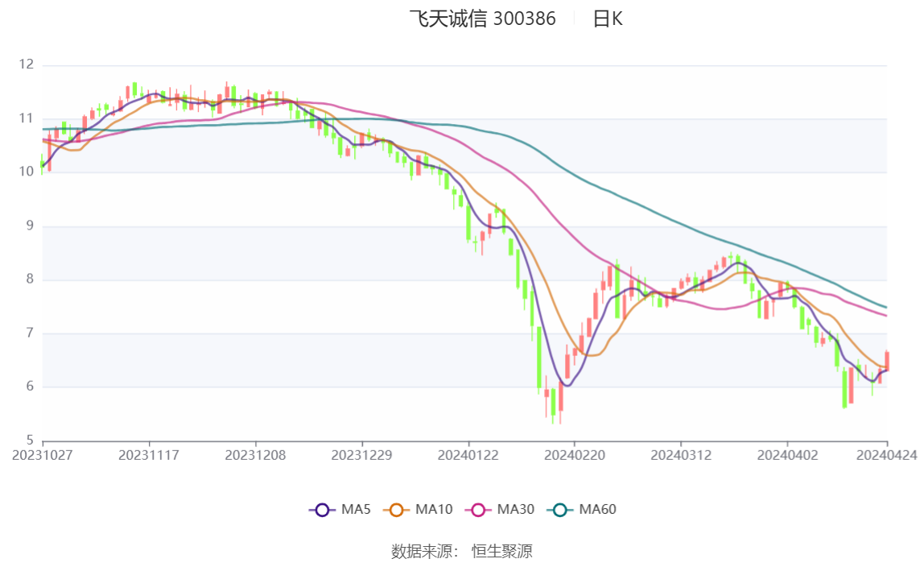Viewport: 924px width, 563px height.
Task: Select the 20240424 date axis label
Action: click(x=887, y=456)
